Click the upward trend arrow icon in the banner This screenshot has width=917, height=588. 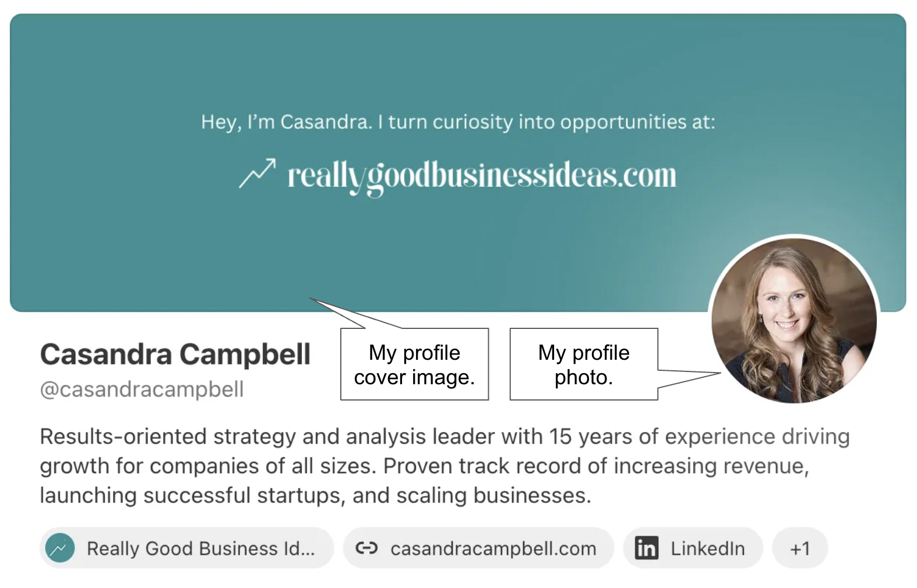257,173
